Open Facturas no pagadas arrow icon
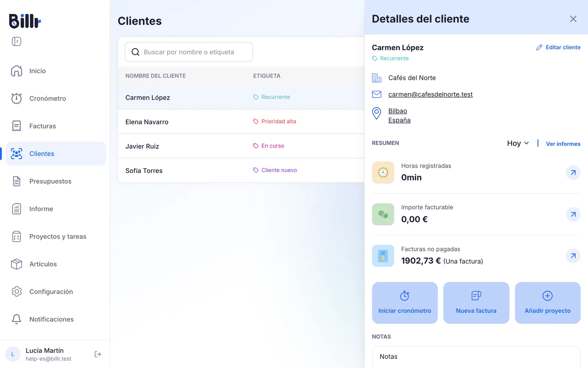The width and height of the screenshot is (588, 368). tap(573, 256)
